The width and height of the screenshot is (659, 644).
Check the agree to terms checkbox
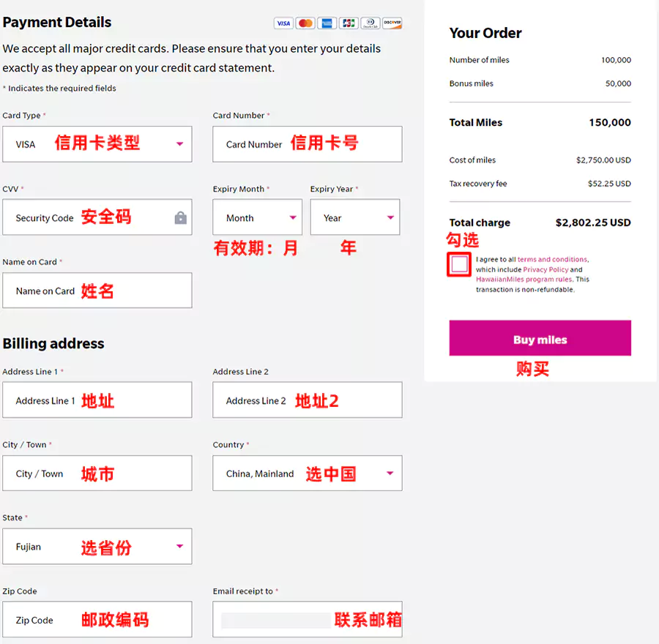[459, 264]
